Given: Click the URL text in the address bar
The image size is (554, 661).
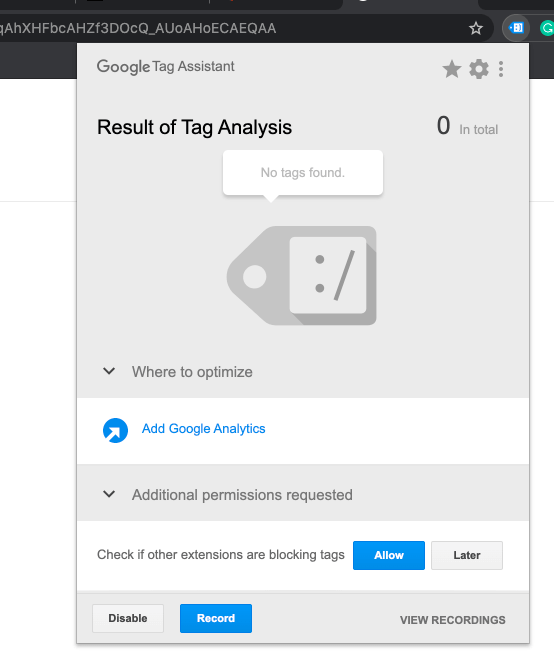Looking at the screenshot, I should (138, 28).
